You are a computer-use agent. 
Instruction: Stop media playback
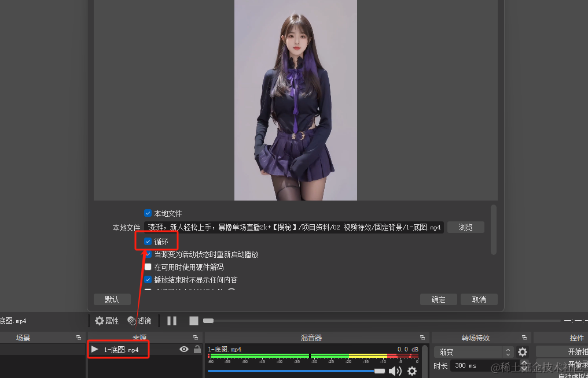pos(193,321)
